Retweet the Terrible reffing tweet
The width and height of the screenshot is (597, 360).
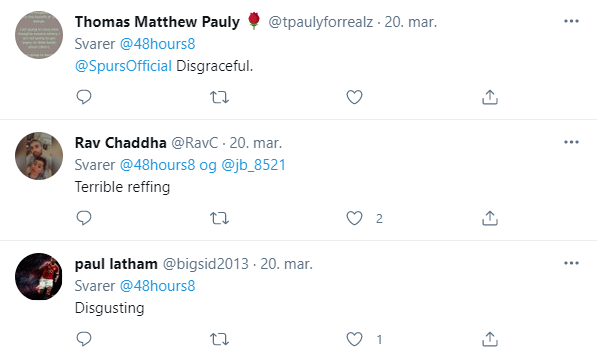click(x=219, y=218)
